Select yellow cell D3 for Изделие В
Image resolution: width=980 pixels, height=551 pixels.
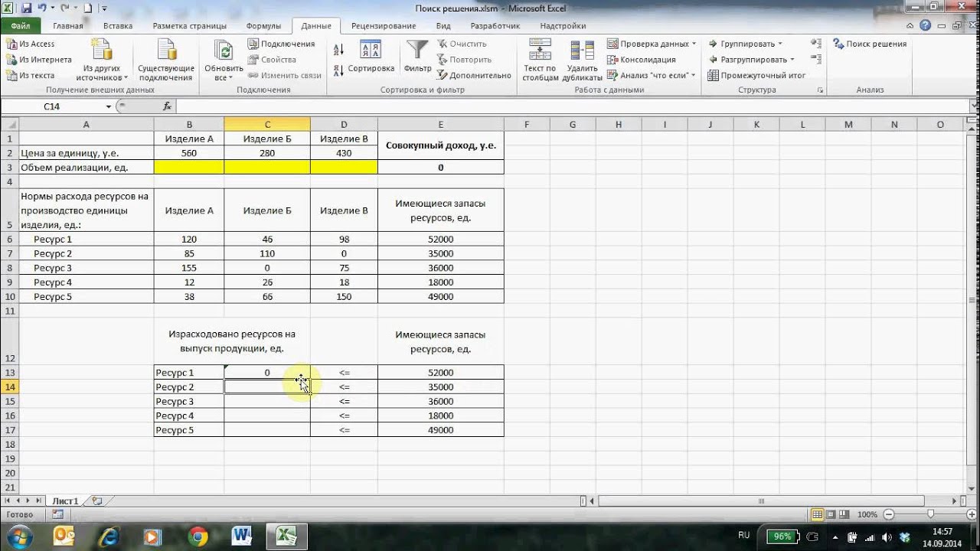[x=344, y=167]
